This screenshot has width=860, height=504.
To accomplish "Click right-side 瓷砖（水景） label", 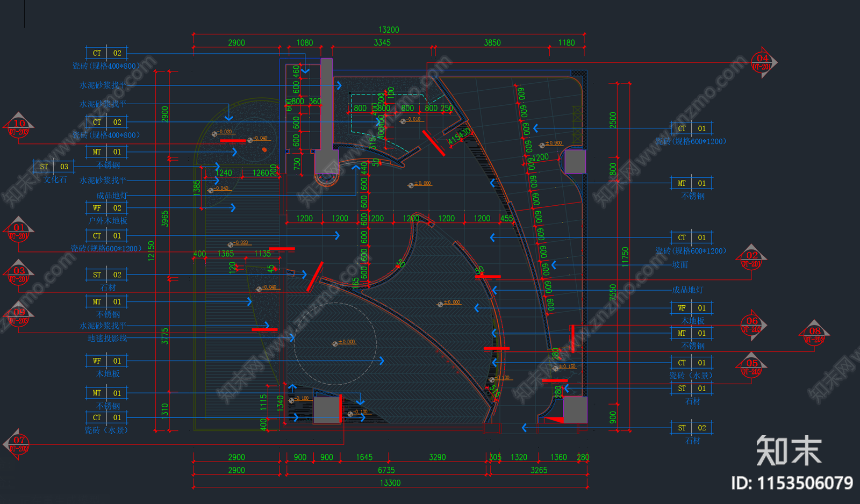I will pos(691,376).
